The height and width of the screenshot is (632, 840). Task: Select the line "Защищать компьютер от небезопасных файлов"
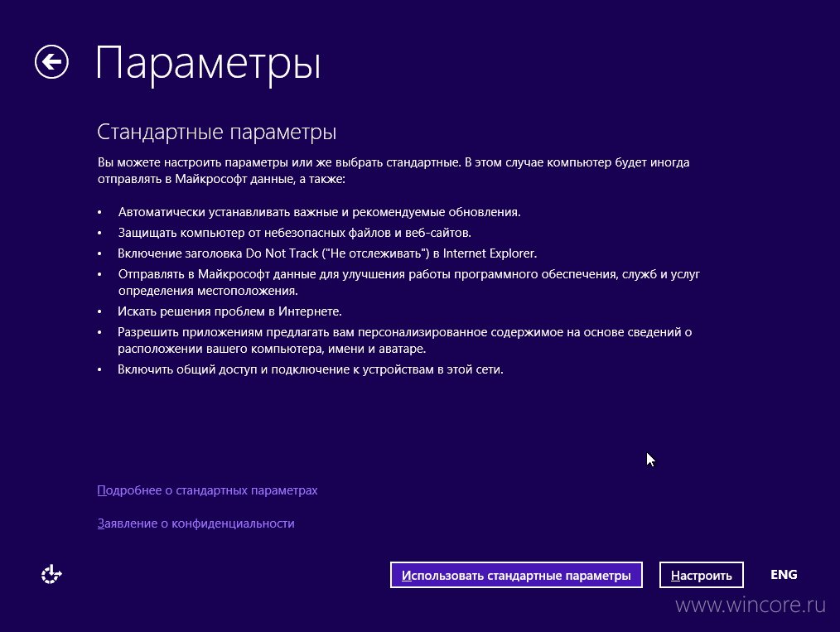coord(295,233)
